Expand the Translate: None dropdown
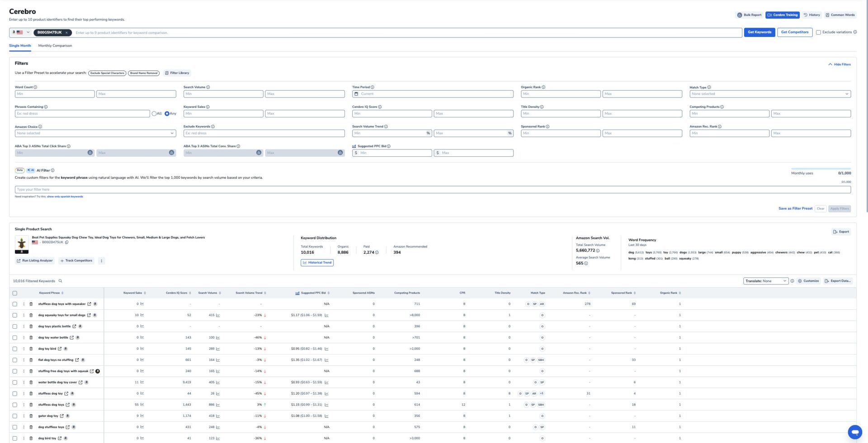Viewport: 868px width, 443px height. [x=765, y=281]
